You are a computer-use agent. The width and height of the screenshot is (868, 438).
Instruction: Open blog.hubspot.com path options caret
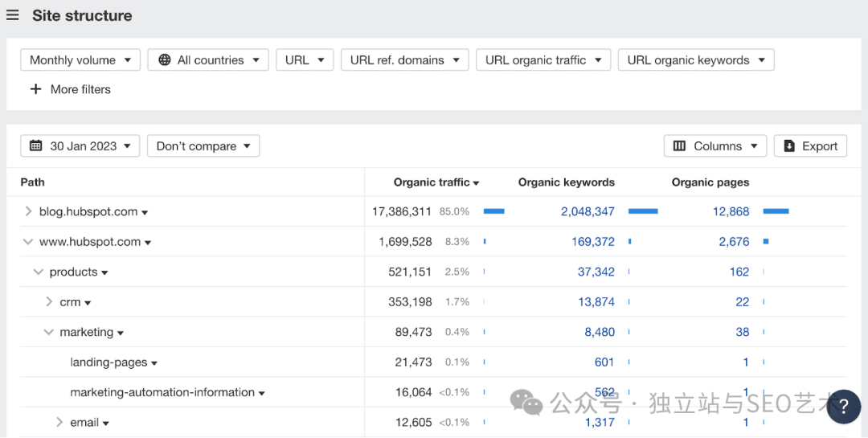(x=145, y=213)
